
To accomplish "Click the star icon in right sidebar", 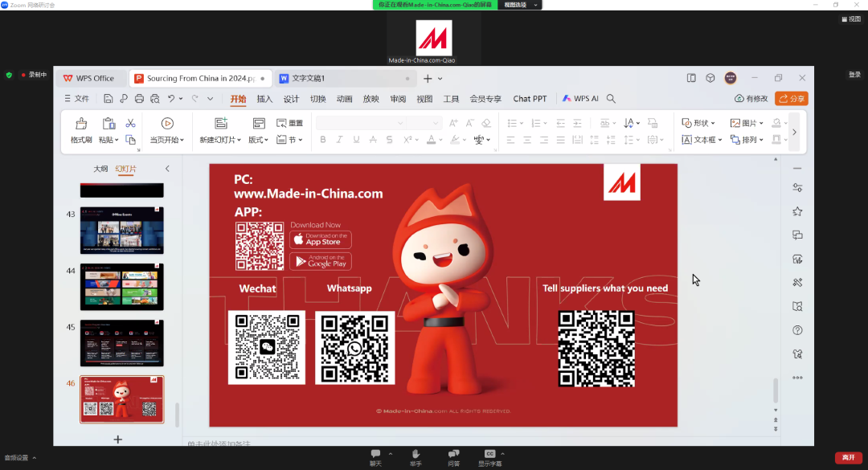I will click(x=797, y=211).
